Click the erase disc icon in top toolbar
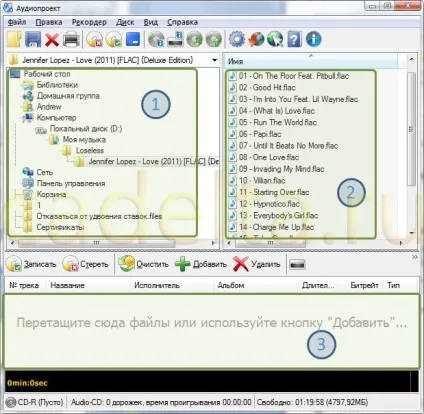 [94, 40]
